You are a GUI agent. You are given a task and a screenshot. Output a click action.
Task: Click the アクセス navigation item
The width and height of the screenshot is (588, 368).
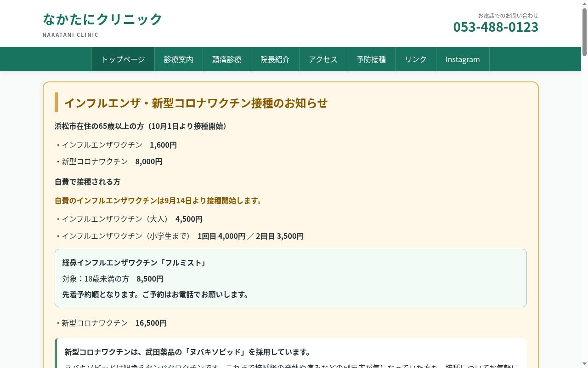tap(323, 59)
